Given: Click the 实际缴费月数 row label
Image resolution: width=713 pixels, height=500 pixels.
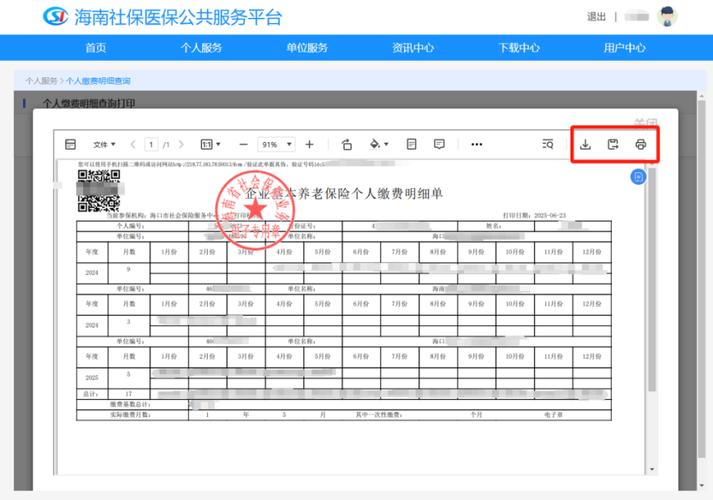Looking at the screenshot, I should (130, 415).
